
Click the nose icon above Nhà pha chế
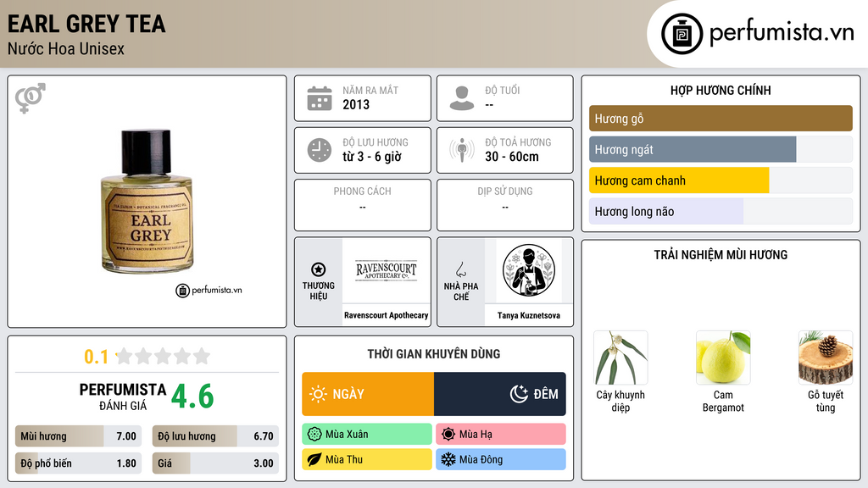pos(460,269)
